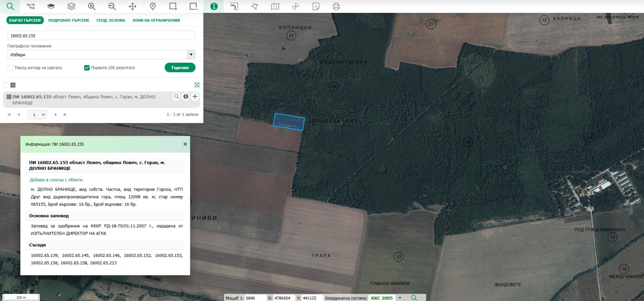Jump to last results page arrow

[x=65, y=115]
